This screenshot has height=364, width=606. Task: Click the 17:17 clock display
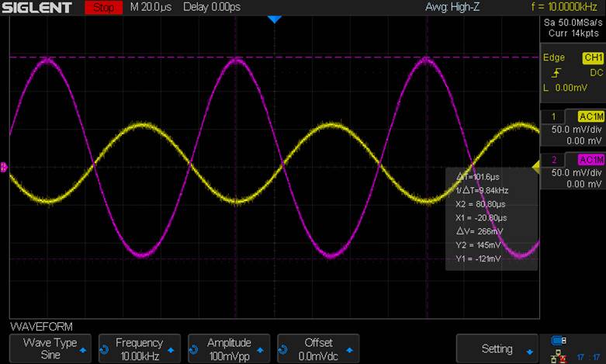pyautogui.click(x=588, y=357)
